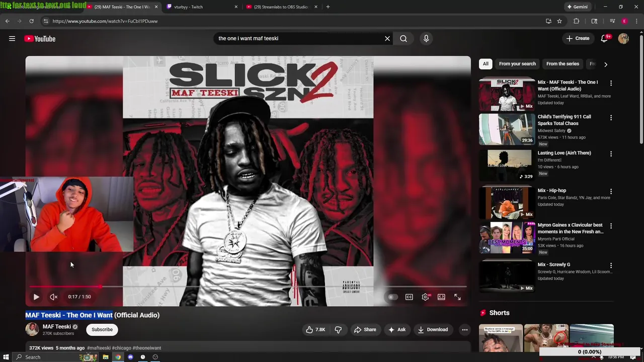Go to the YouTube home logo

pyautogui.click(x=40, y=39)
